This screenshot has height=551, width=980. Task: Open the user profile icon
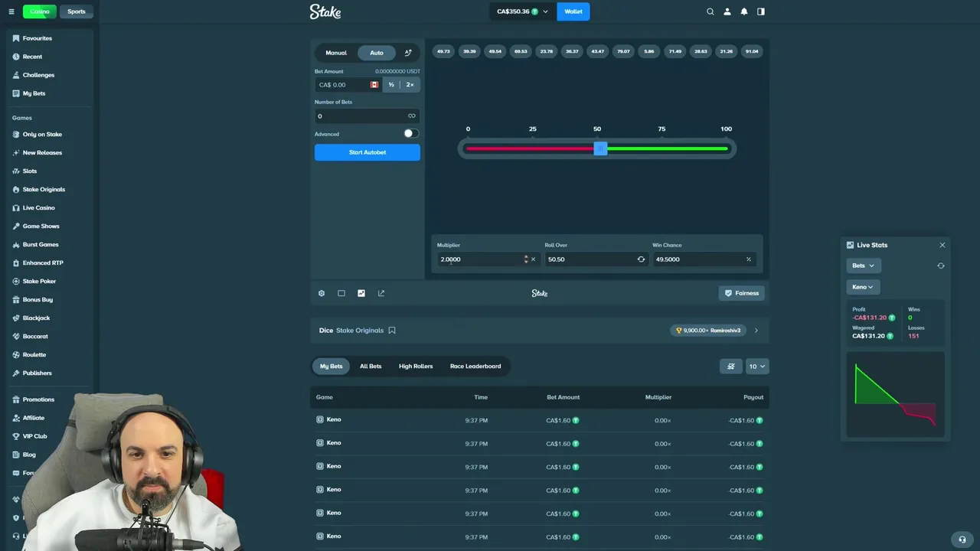pos(727,11)
